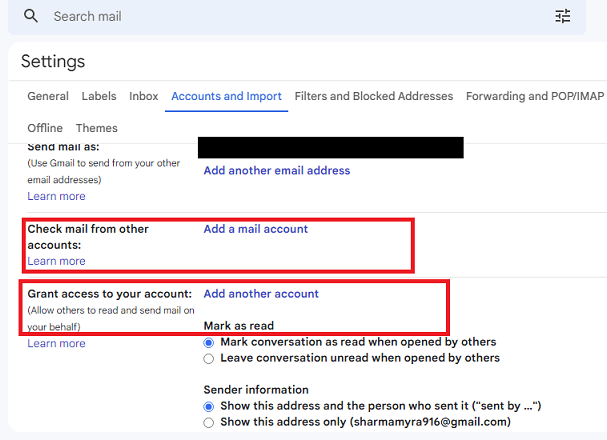The width and height of the screenshot is (607, 440).
Task: Select Mark conversation as read when opened
Action: pos(209,342)
